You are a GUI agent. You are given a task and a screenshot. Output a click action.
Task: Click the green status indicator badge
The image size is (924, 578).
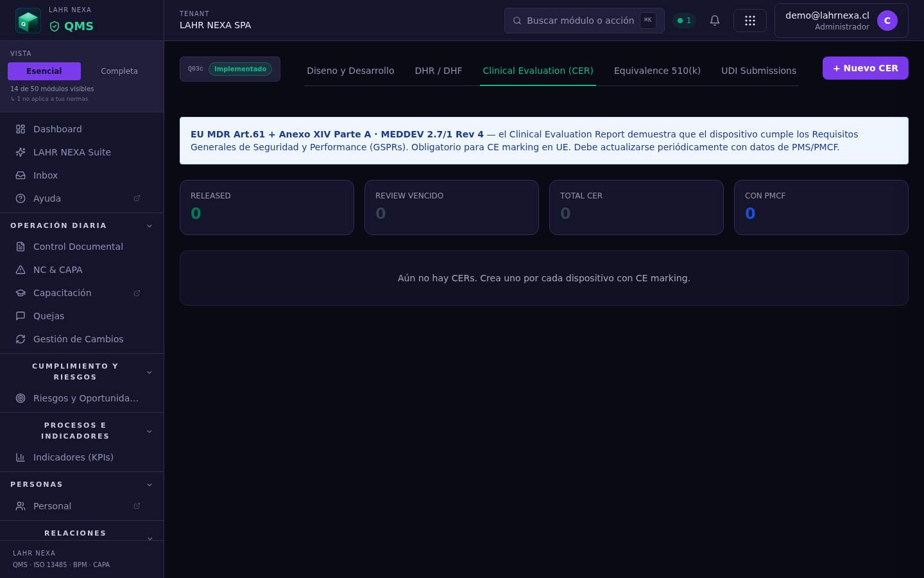684,21
